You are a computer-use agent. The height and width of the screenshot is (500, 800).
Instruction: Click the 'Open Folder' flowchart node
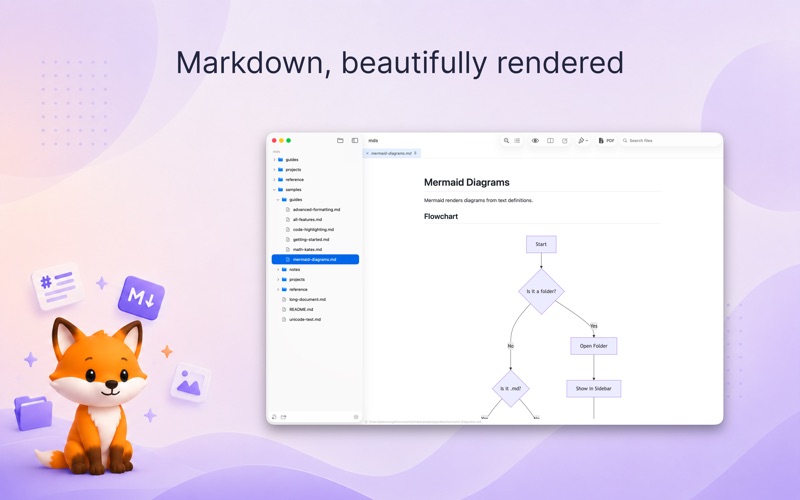(x=593, y=346)
